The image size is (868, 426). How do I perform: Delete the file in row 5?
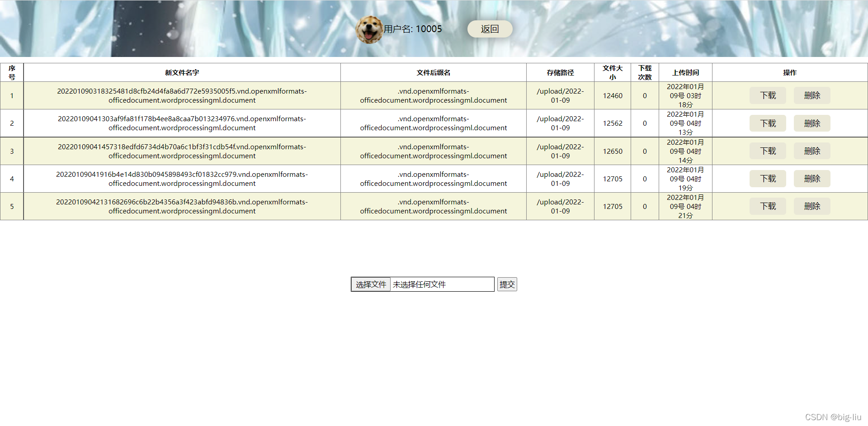tap(812, 206)
